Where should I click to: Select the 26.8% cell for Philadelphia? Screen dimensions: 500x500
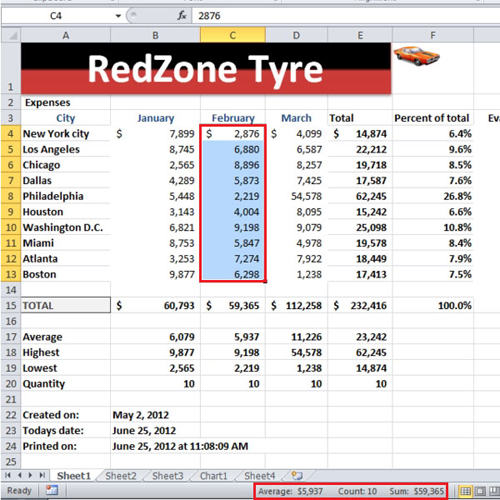coord(433,196)
